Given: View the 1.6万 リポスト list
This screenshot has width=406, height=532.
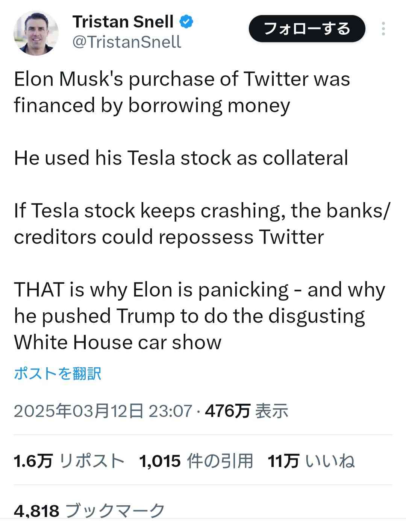Looking at the screenshot, I should pos(69,461).
